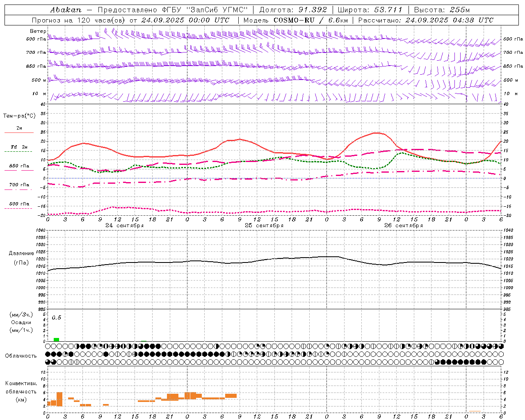
Task: Click the Долгота: 91.392 value
Action: [x=293, y=10]
